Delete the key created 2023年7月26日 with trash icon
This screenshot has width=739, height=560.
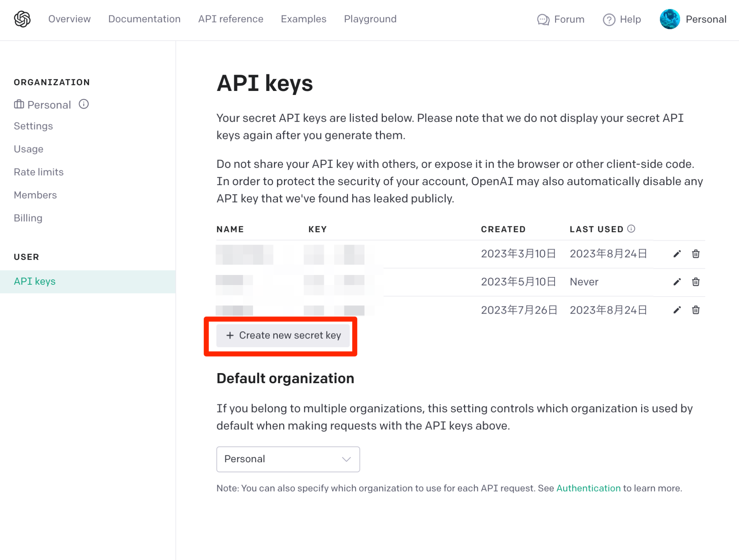tap(695, 310)
